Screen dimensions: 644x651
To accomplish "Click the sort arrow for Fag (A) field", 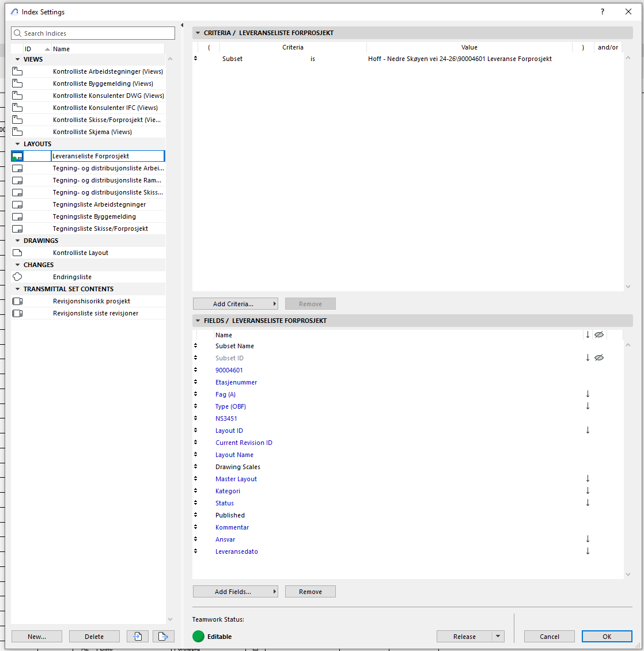I will pos(588,394).
